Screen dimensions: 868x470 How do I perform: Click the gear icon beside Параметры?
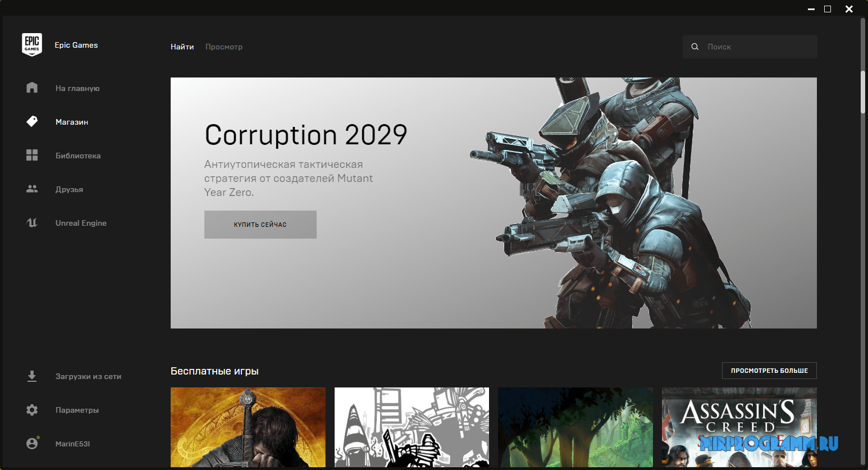point(32,410)
